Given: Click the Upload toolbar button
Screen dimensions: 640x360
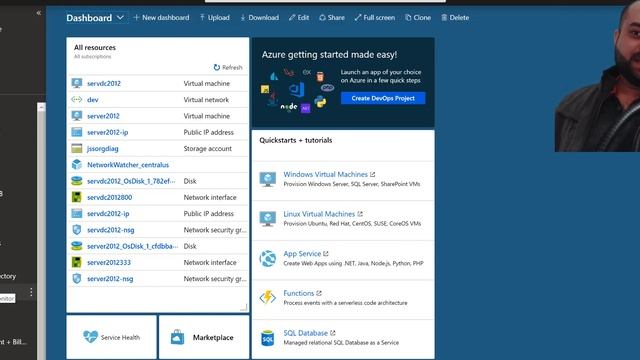Looking at the screenshot, I should [215, 18].
